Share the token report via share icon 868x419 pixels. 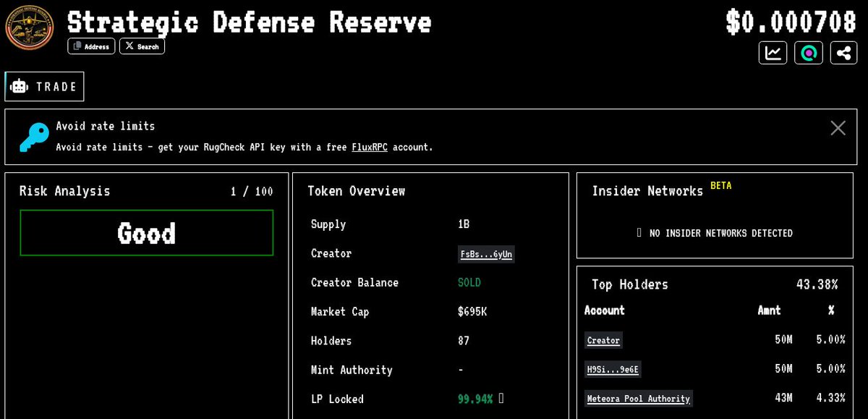pos(843,53)
